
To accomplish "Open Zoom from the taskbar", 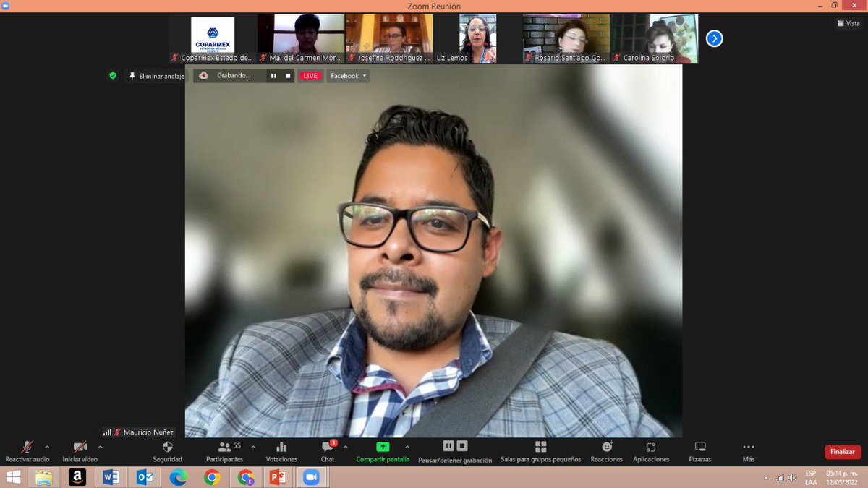I will coord(312,477).
